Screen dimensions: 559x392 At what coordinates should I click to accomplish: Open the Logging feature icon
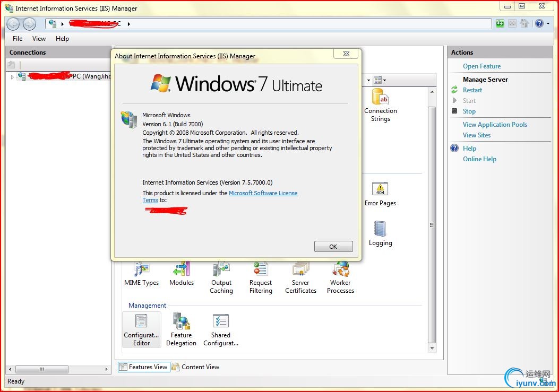click(380, 233)
